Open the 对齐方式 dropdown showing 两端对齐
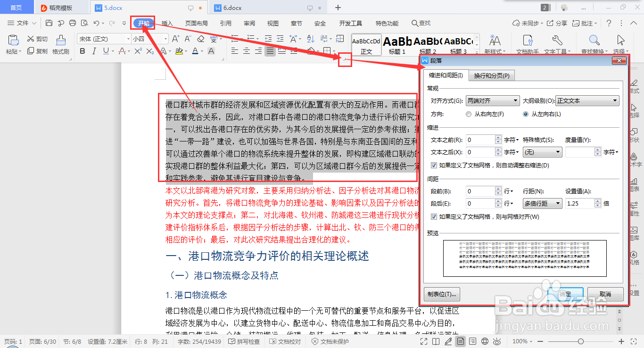Image resolution: width=644 pixels, height=348 pixels. click(x=492, y=100)
